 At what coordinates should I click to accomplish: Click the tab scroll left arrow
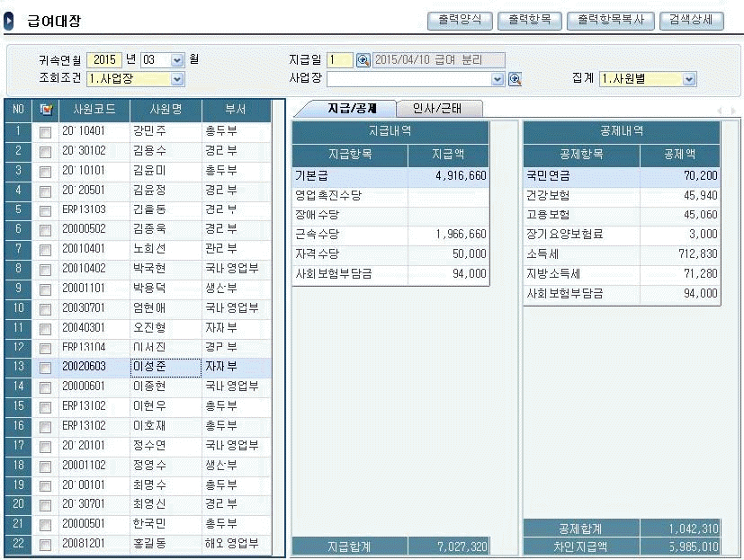719,110
